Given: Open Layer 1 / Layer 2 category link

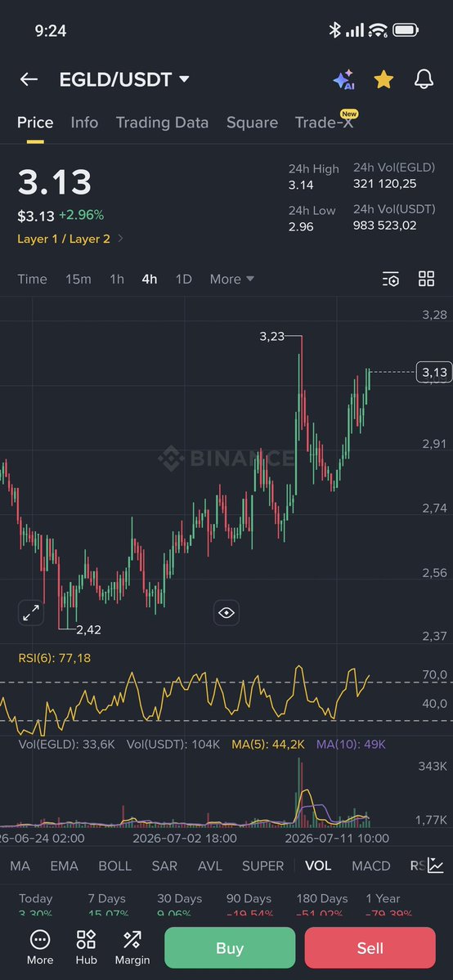Looking at the screenshot, I should 70,239.
